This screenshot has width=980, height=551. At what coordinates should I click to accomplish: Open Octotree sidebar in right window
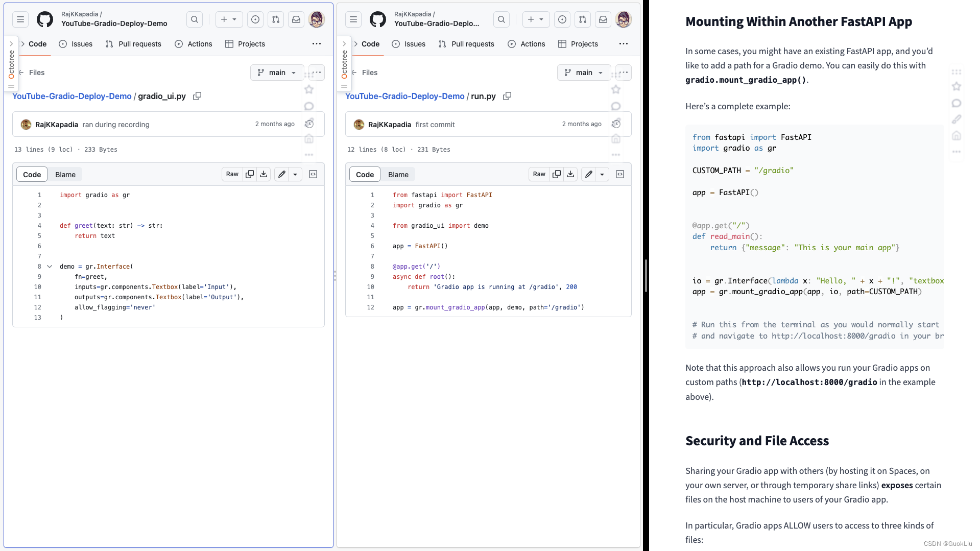click(344, 64)
